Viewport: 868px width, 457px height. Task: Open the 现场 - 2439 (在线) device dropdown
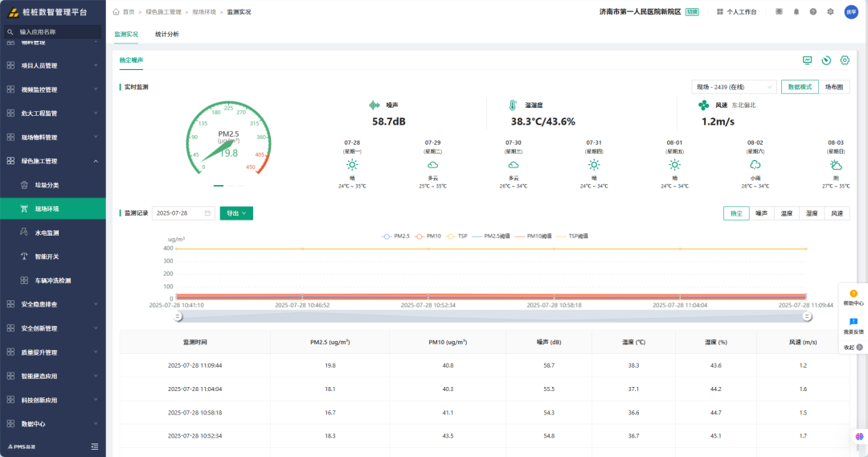tap(734, 87)
